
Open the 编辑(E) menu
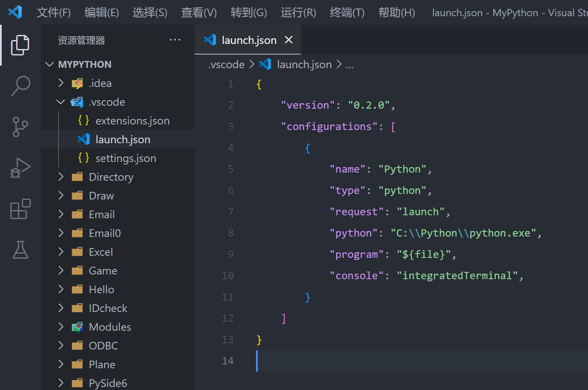(x=102, y=12)
